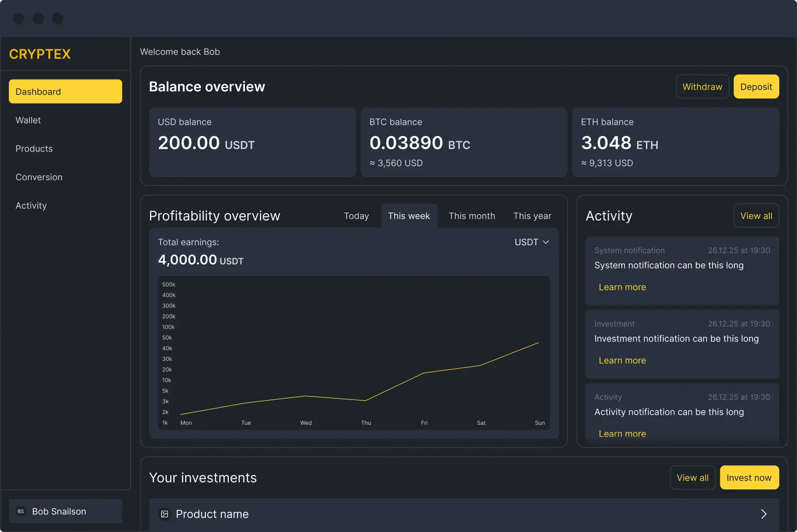The height and width of the screenshot is (532, 797).
Task: Click the product image icon beside Product name
Action: 165,514
